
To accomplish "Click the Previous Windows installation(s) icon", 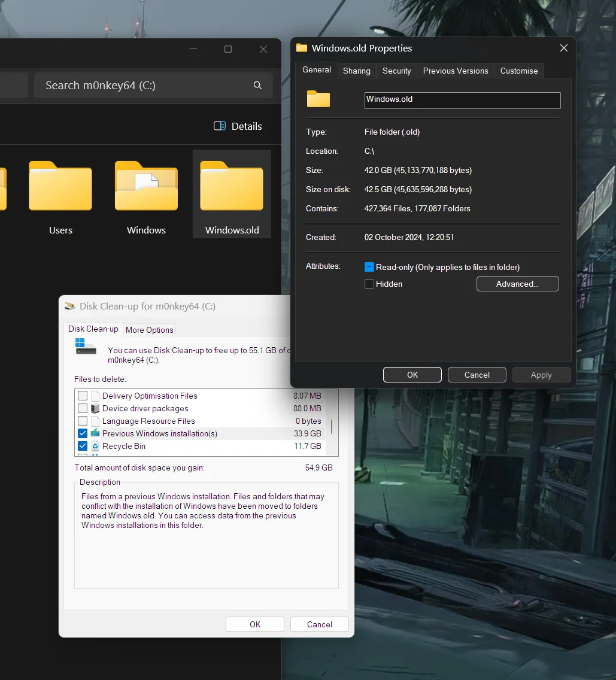I will coord(95,433).
